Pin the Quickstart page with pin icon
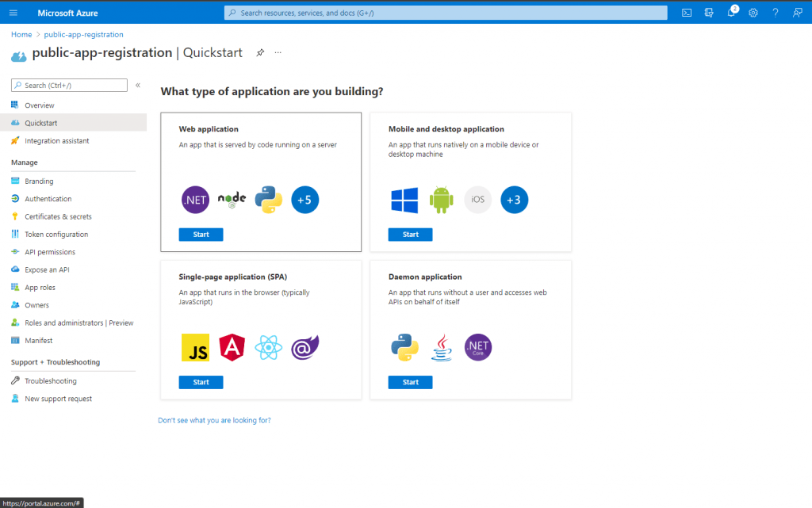 (260, 53)
